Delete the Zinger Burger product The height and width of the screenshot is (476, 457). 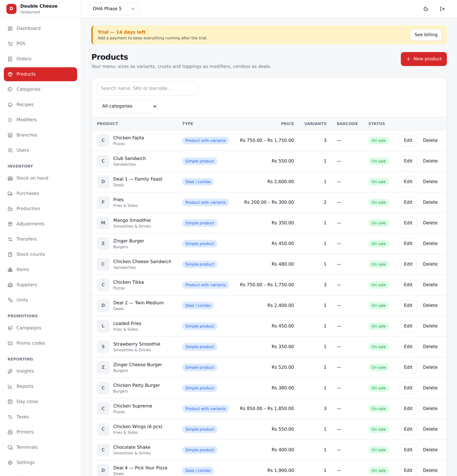430,244
